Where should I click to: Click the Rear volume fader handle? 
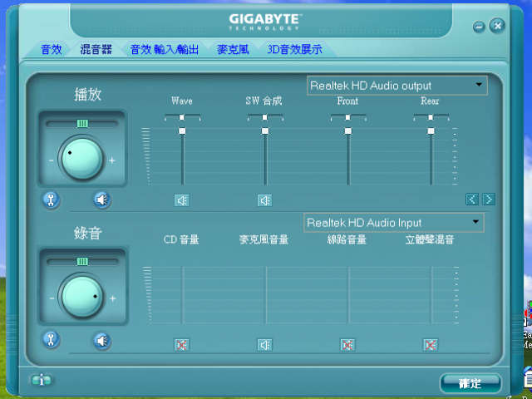point(431,131)
